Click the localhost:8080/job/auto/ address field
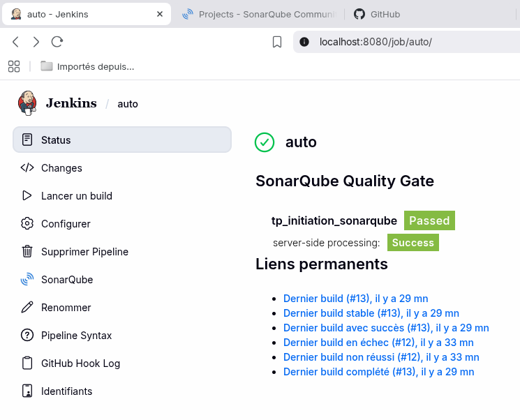520x420 pixels. pyautogui.click(x=406, y=42)
